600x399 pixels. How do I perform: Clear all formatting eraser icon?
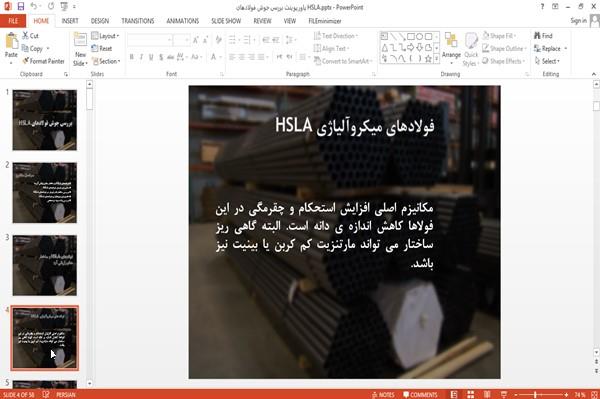click(x=218, y=40)
